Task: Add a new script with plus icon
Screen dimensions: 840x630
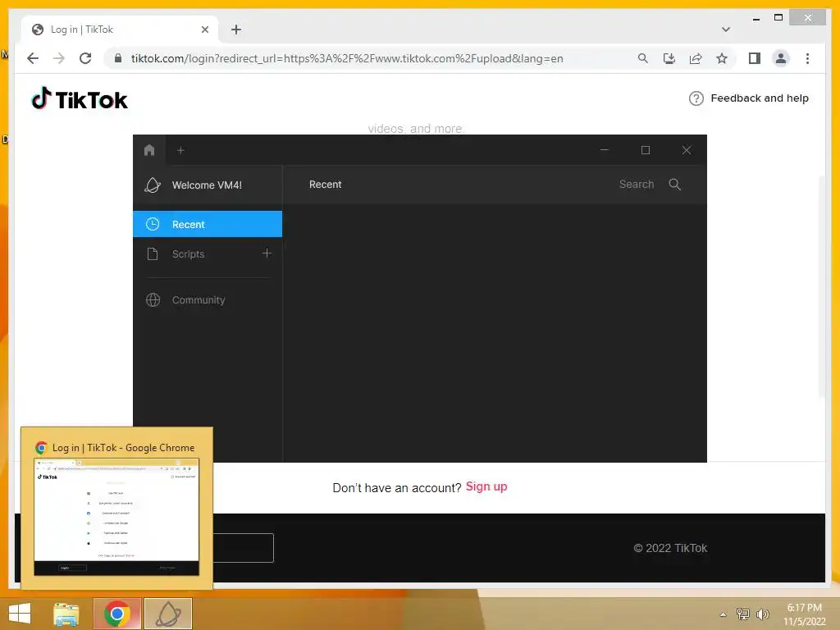Action: tap(267, 253)
